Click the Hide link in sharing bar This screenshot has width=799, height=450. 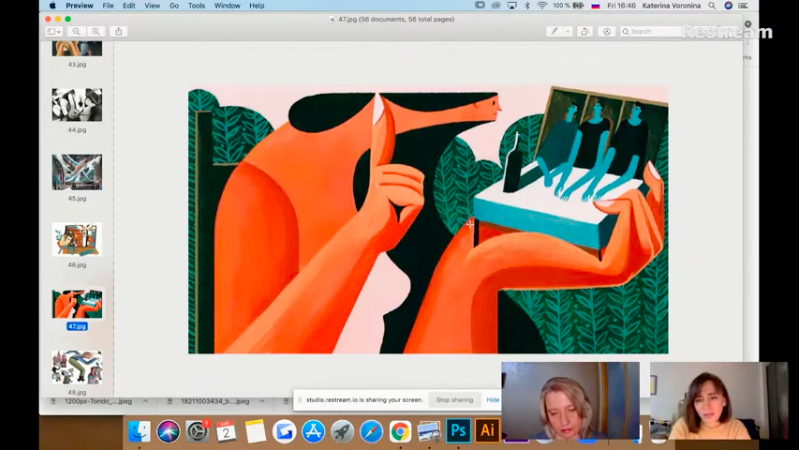492,400
